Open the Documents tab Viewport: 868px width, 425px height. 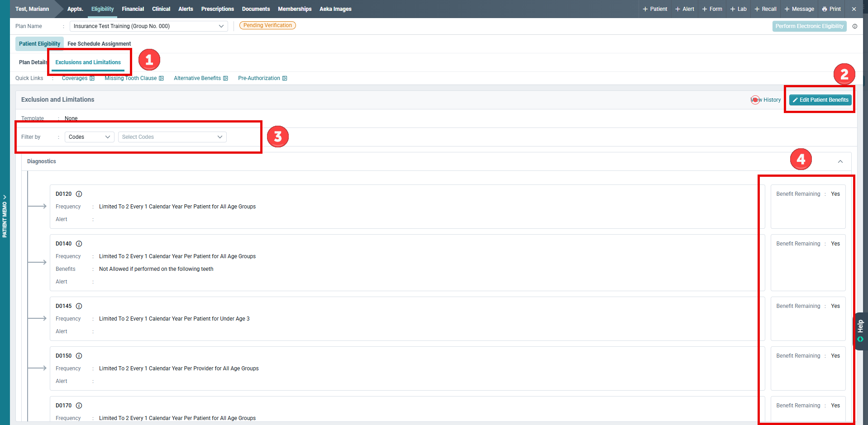256,9
